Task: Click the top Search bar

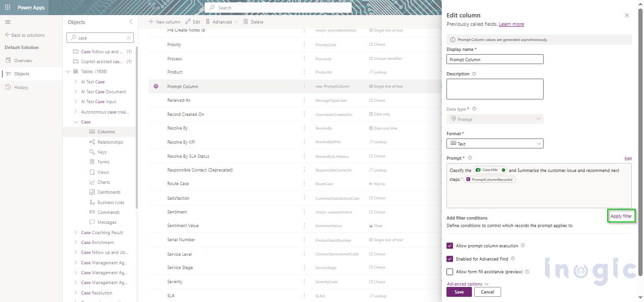Action: coord(278,8)
